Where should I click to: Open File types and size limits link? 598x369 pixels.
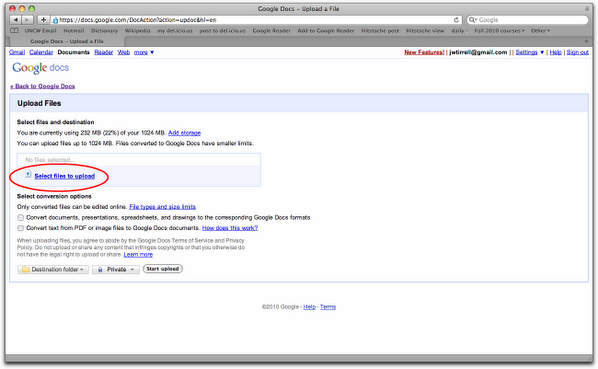coord(162,207)
